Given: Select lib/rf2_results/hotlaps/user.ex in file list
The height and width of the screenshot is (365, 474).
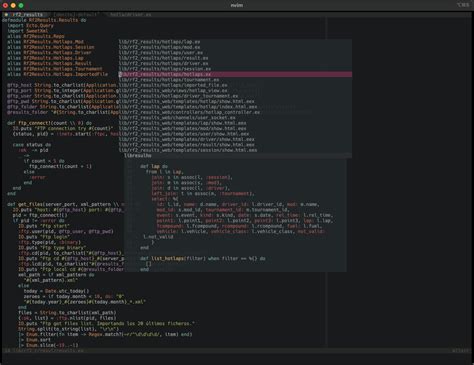Looking at the screenshot, I should [x=161, y=53].
